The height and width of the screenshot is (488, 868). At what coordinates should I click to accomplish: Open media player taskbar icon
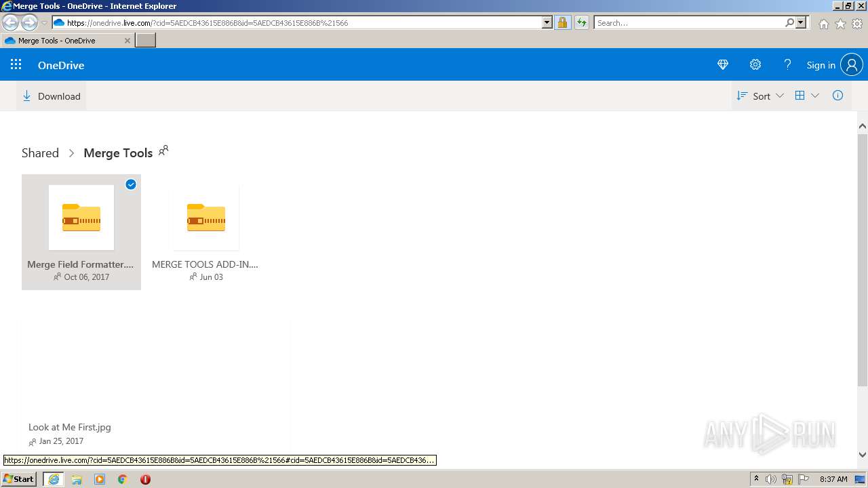point(100,479)
